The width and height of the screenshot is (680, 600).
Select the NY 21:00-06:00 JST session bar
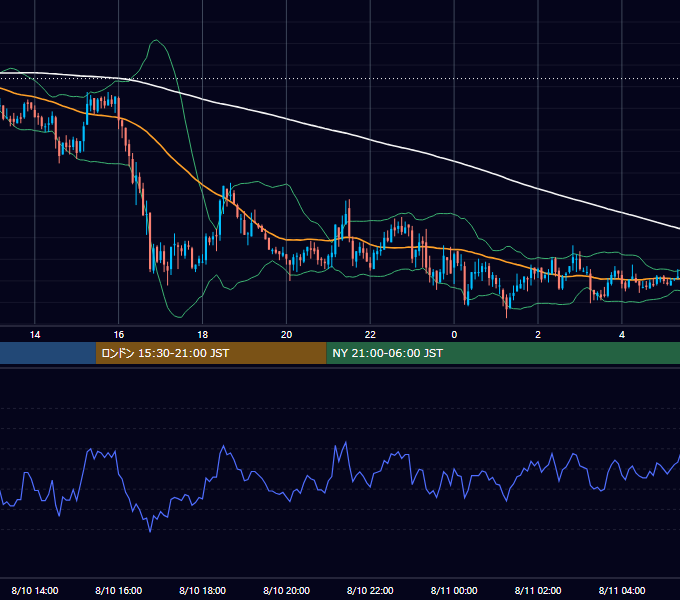point(503,353)
